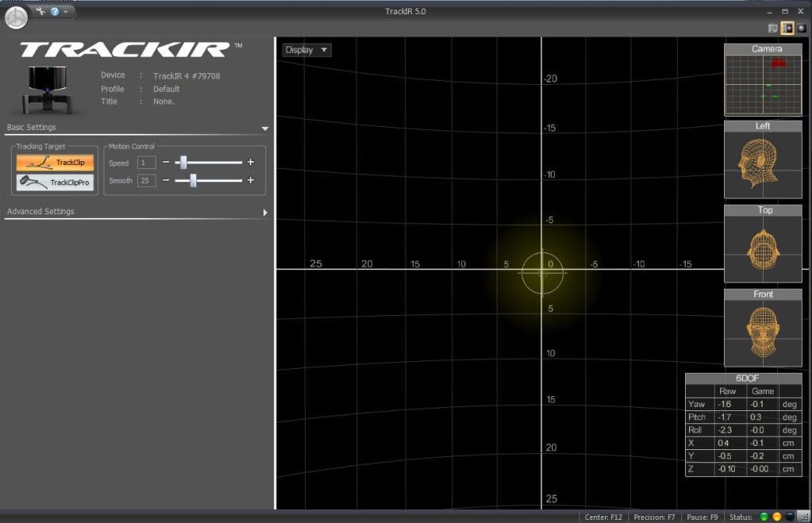Minimize the TrackIR 5.0 window

pos(770,11)
